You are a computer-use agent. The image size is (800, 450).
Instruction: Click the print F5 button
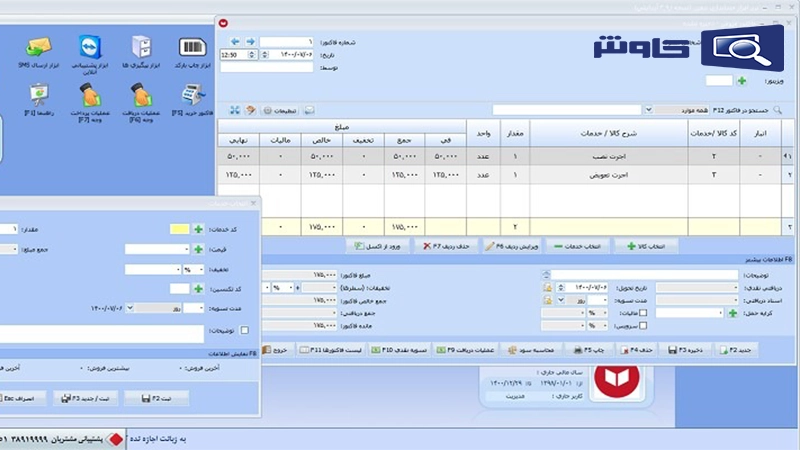pos(589,350)
